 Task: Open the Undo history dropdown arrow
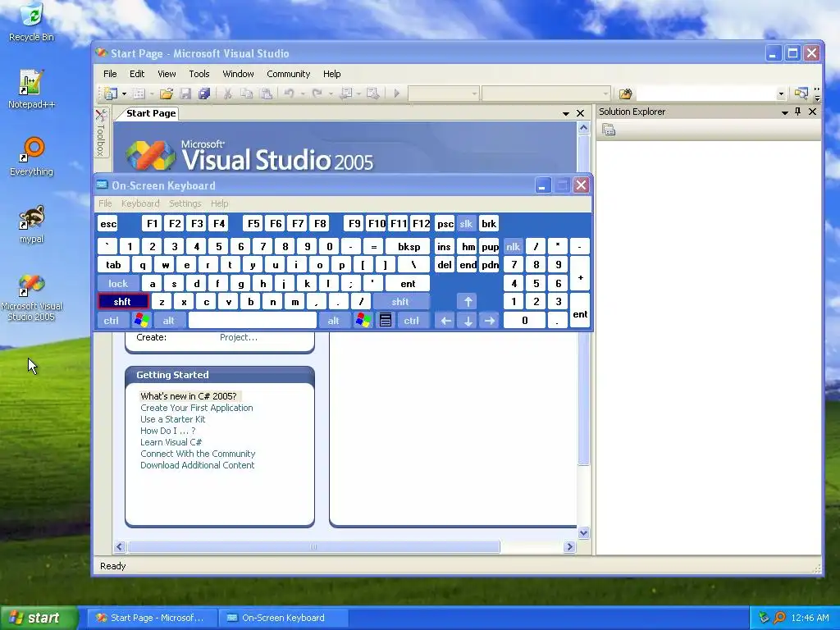[x=302, y=94]
